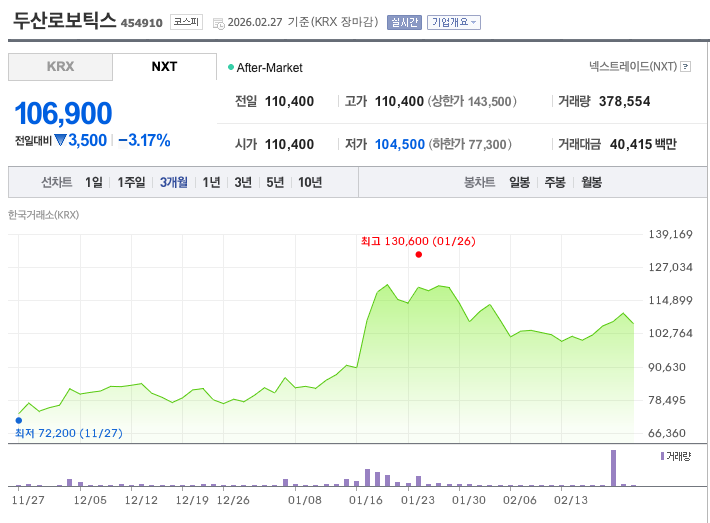710x523 pixels.
Task: Show the 1일 line chart
Action: [94, 182]
